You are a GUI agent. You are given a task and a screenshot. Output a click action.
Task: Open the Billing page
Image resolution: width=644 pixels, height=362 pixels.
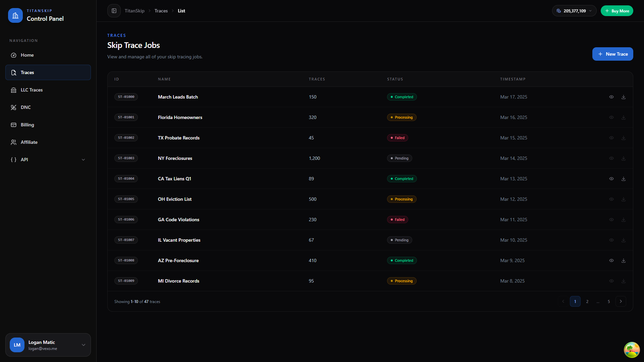48,125
